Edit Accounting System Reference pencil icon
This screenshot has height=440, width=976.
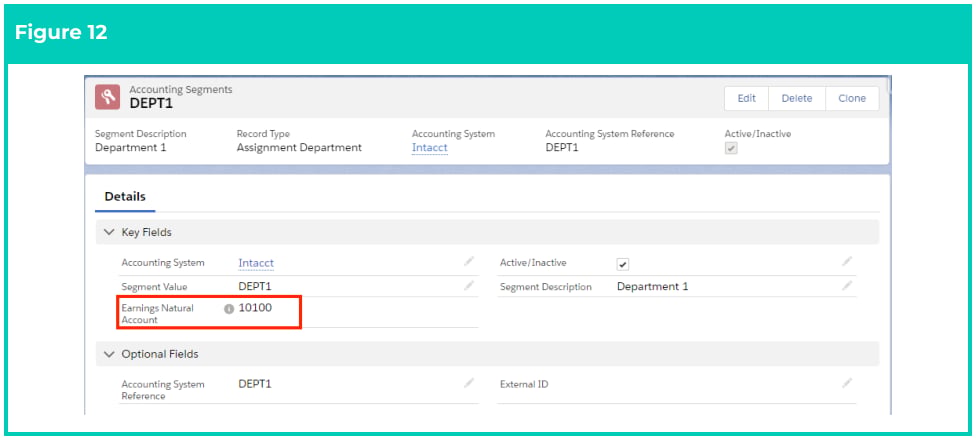point(469,383)
